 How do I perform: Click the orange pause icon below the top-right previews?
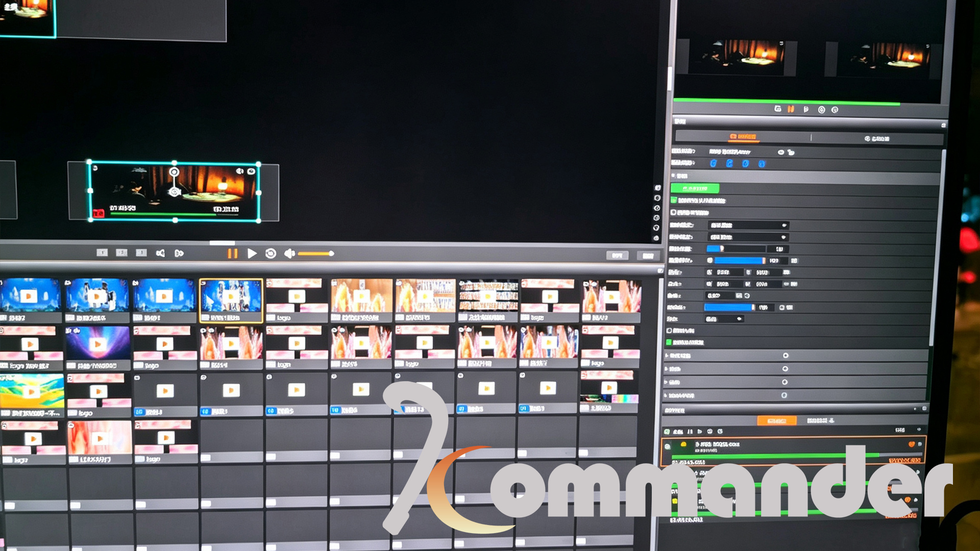tap(791, 109)
